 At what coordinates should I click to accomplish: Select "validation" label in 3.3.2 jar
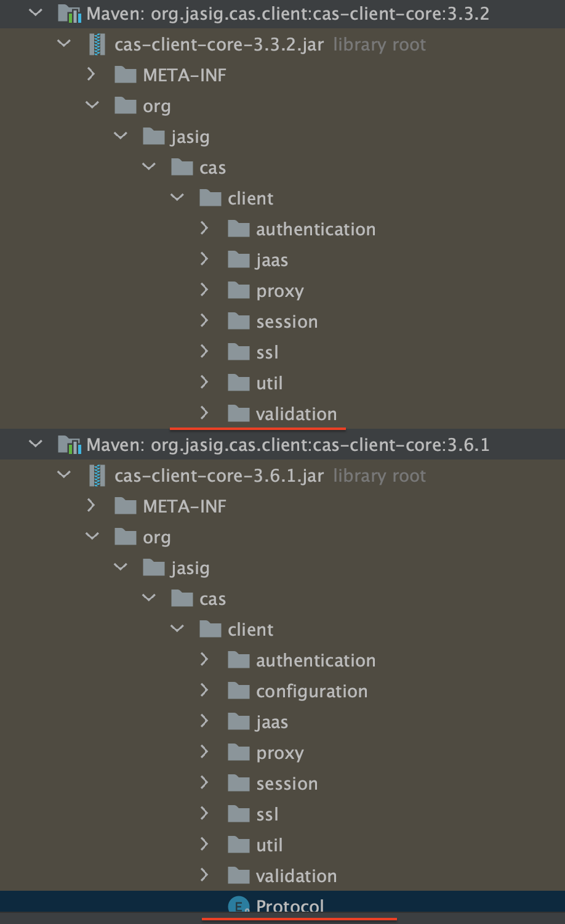coord(297,414)
